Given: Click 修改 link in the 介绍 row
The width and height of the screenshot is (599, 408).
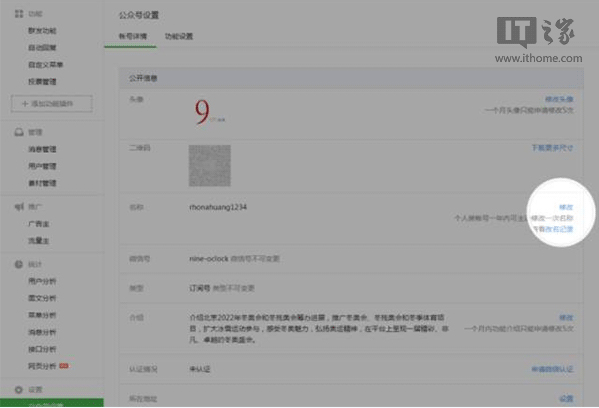Looking at the screenshot, I should 566,317.
